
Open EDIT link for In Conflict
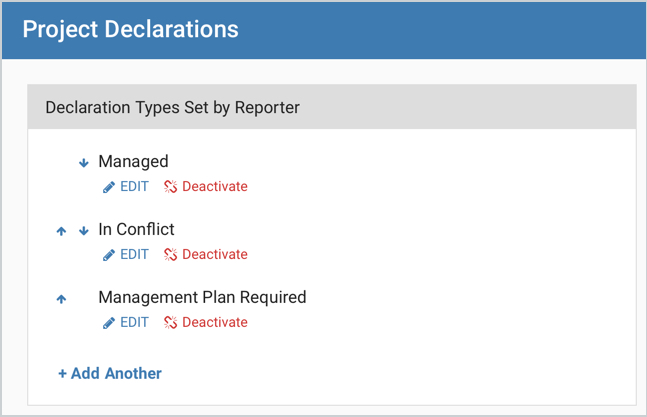click(134, 254)
